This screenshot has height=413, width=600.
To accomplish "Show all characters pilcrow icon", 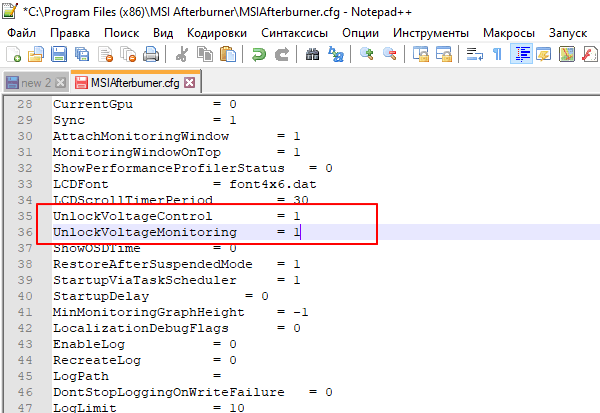I will tap(497, 54).
